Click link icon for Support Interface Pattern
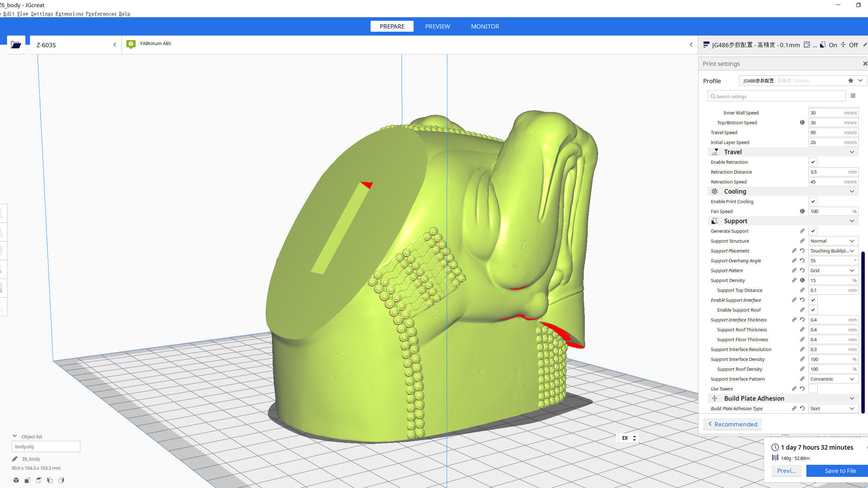The width and height of the screenshot is (868, 488). point(802,379)
